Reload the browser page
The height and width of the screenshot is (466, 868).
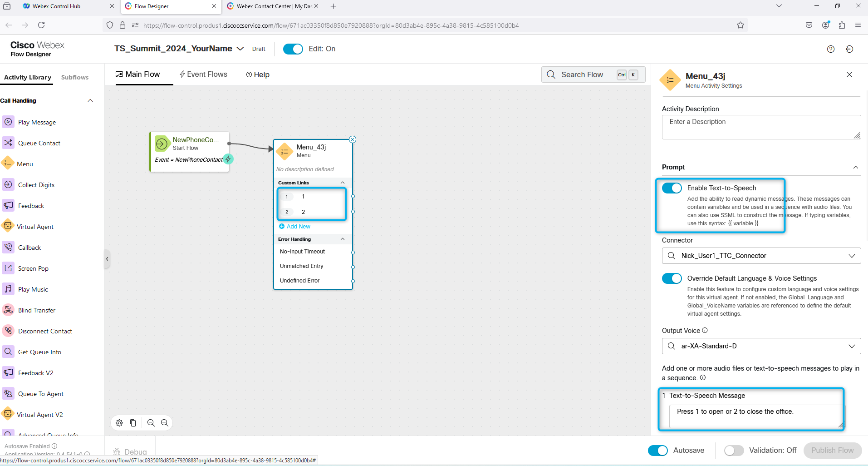point(41,25)
